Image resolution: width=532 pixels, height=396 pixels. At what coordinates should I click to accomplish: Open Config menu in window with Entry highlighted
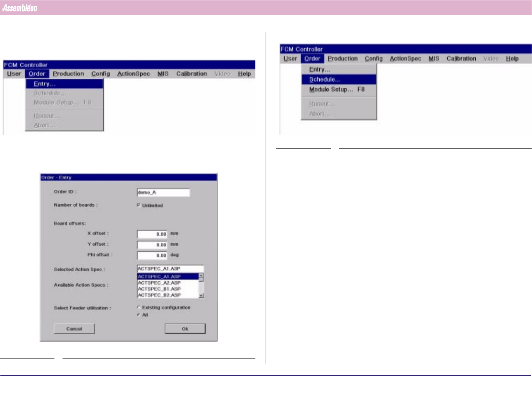point(101,74)
